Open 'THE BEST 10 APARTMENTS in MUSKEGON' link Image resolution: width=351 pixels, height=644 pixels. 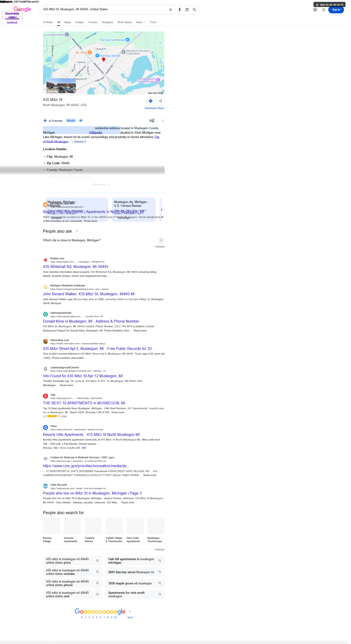84,403
